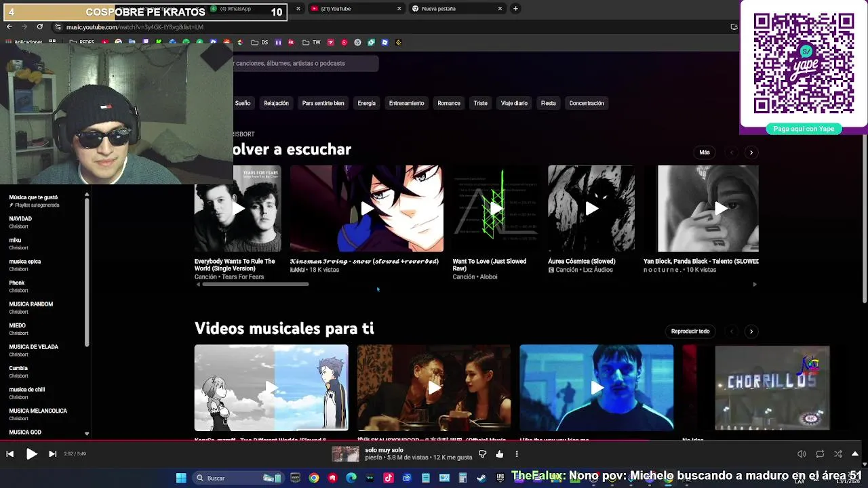The width and height of the screenshot is (868, 488).
Task: Open more options for current song
Action: coord(517,454)
